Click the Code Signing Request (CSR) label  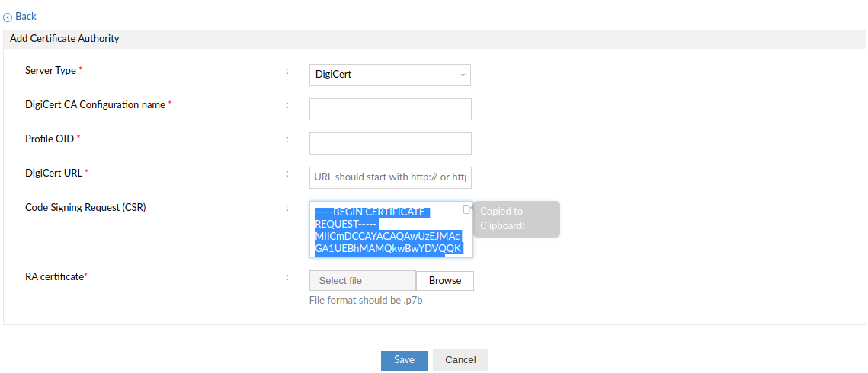(x=85, y=207)
